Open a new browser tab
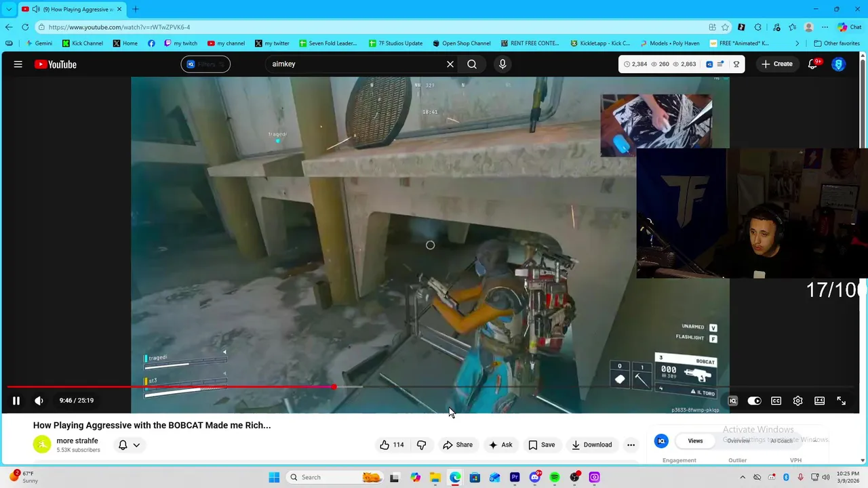The image size is (868, 488). (135, 9)
